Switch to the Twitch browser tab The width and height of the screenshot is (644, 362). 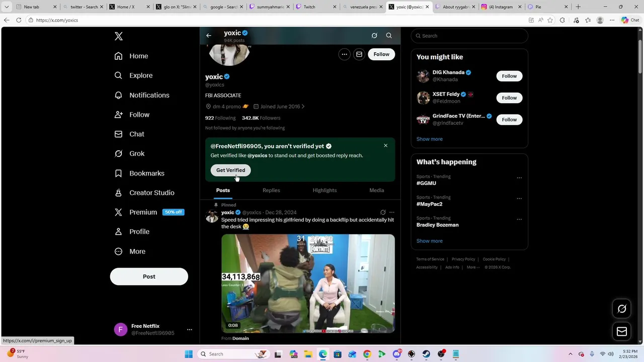(x=314, y=7)
